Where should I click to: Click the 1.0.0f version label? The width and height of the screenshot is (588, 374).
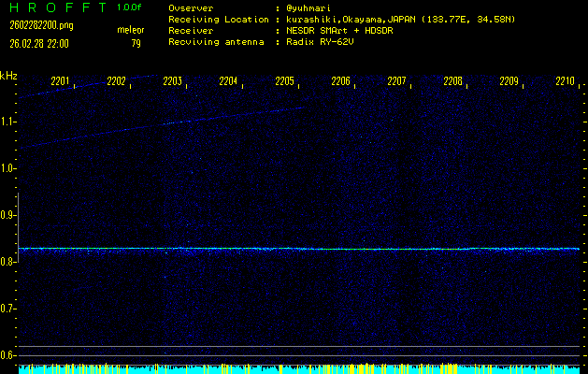pos(130,7)
